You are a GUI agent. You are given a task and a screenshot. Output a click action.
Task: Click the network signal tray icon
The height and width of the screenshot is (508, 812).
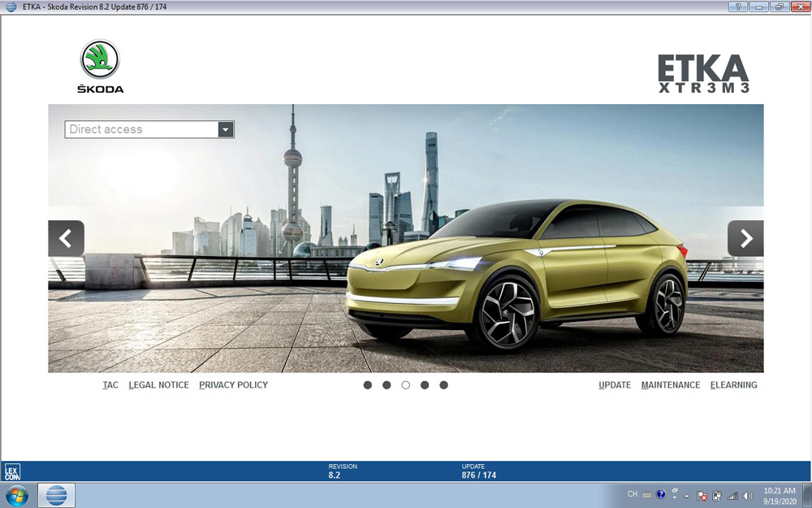(732, 496)
